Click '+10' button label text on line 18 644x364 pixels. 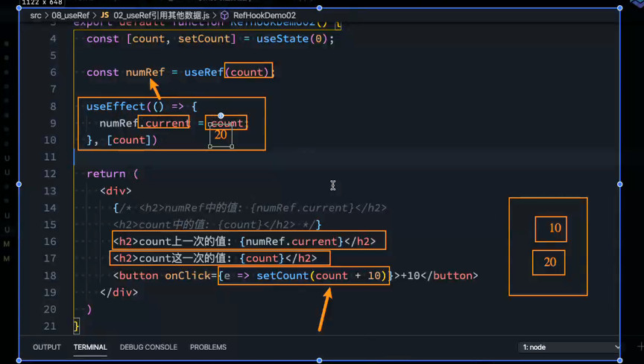pos(410,275)
